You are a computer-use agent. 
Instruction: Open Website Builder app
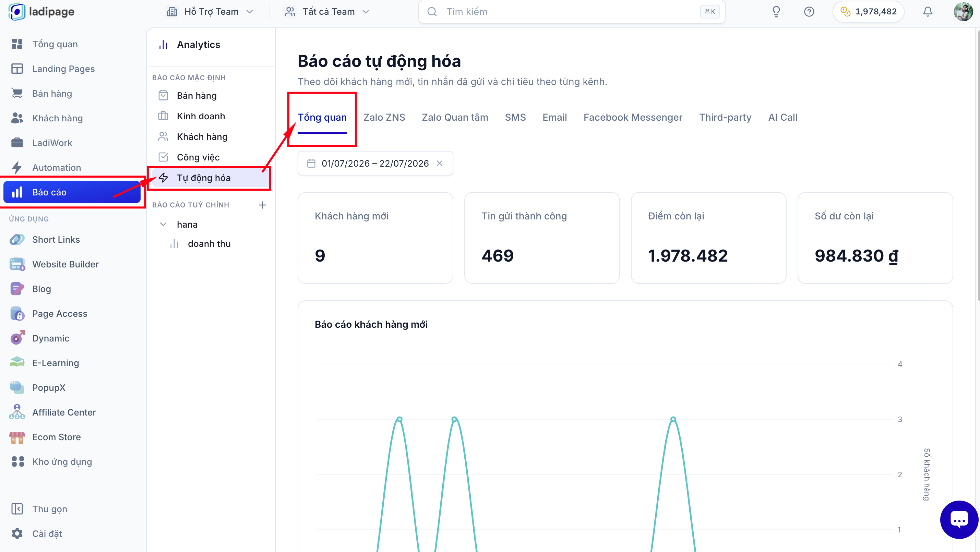(x=72, y=264)
